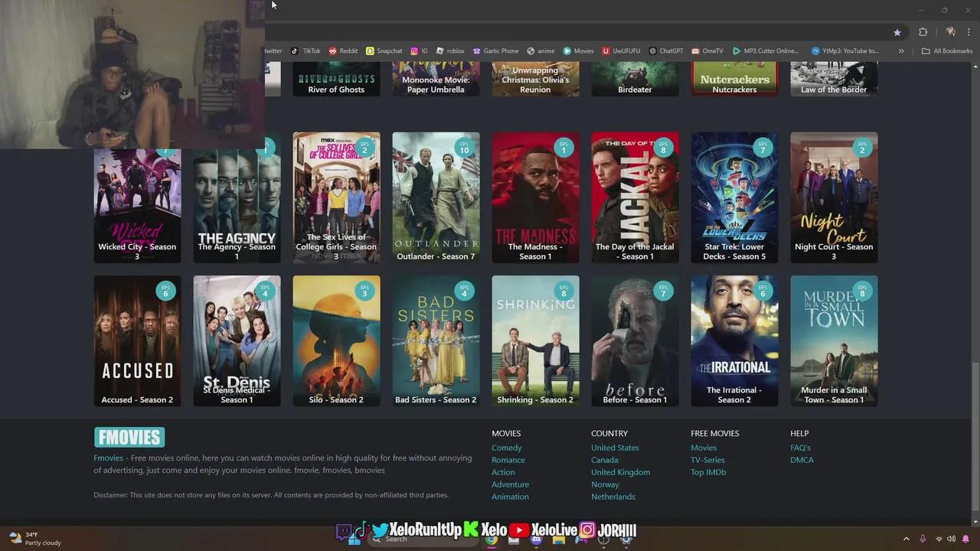This screenshot has height=551, width=980.
Task: Open the Comedy genre link
Action: tap(506, 447)
